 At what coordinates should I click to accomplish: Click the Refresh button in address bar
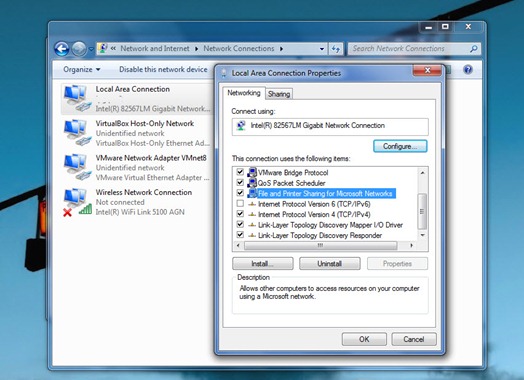[336, 49]
